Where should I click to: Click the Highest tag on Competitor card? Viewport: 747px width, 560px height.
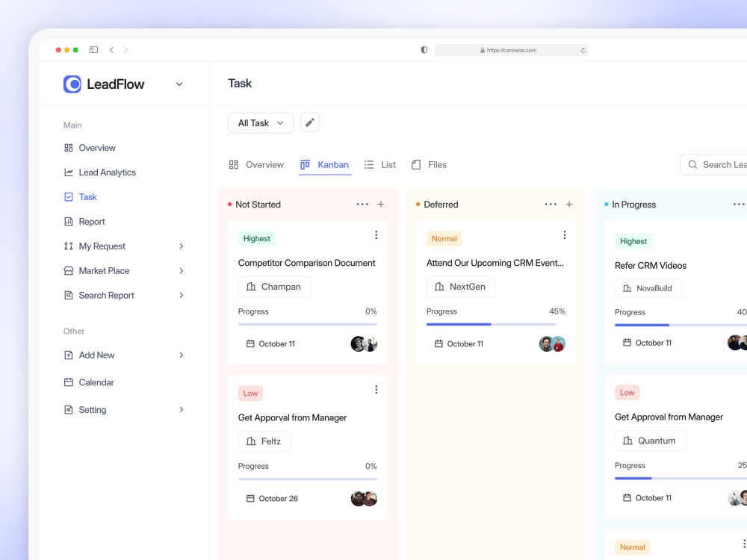(x=257, y=239)
